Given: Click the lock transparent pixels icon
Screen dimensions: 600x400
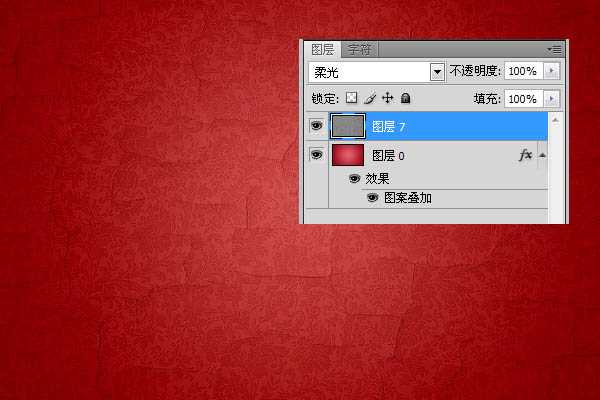Looking at the screenshot, I should click(352, 99).
